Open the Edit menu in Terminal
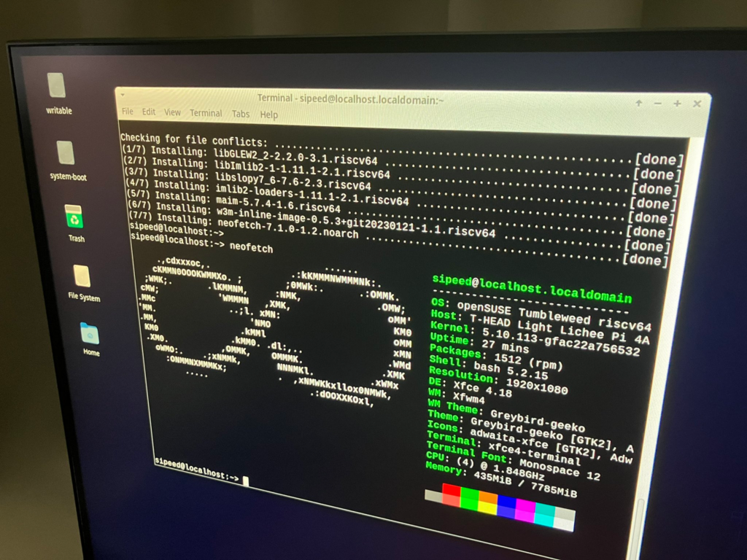 [x=149, y=112]
